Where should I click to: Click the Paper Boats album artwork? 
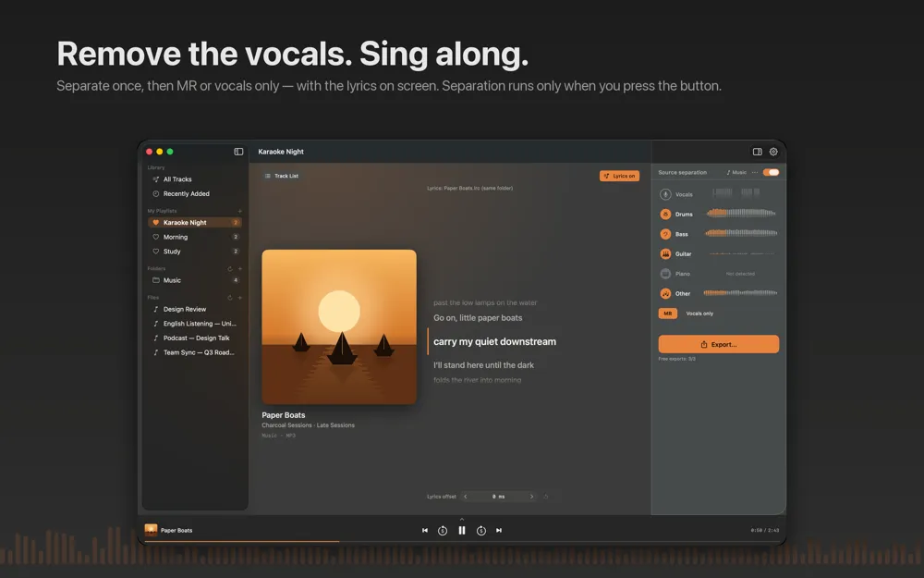click(339, 326)
